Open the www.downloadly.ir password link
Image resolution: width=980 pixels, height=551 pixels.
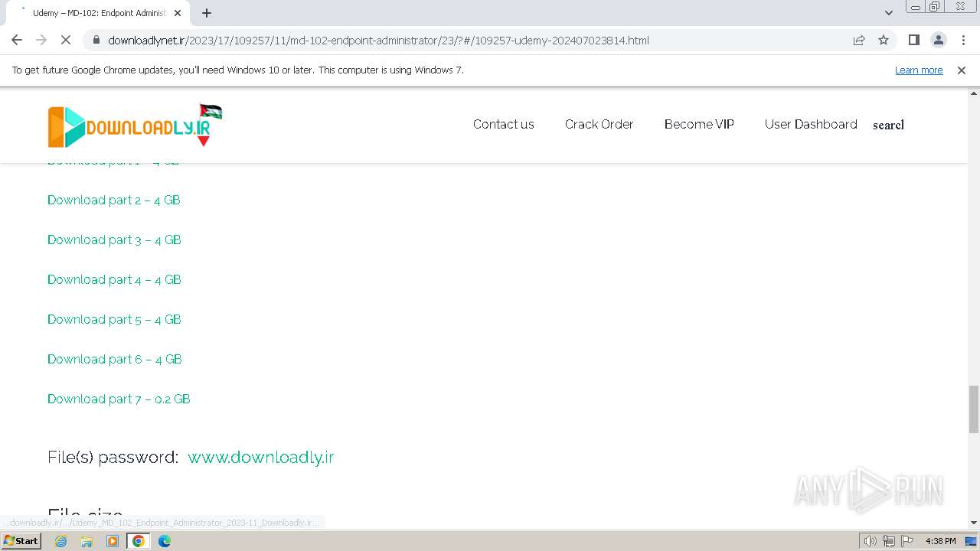click(x=260, y=457)
